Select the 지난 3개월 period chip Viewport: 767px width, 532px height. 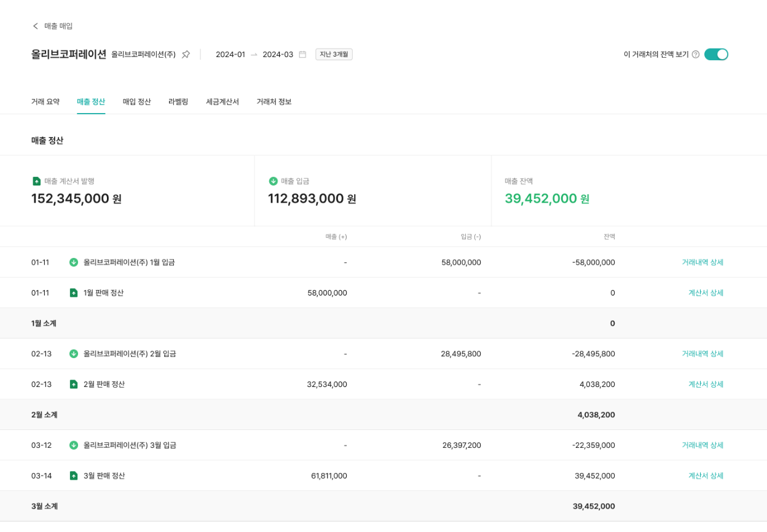click(334, 54)
